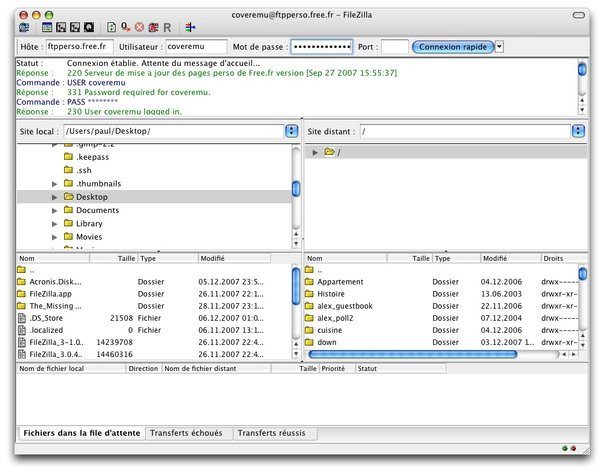The image size is (600, 472).
Task: Click the remote file list horizontal scrollbar
Action: 412,354
